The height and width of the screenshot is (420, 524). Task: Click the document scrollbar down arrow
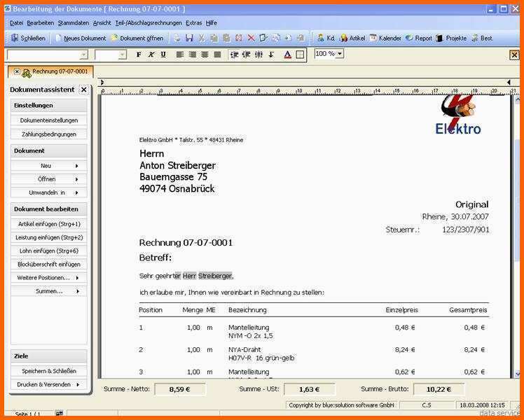coord(517,374)
